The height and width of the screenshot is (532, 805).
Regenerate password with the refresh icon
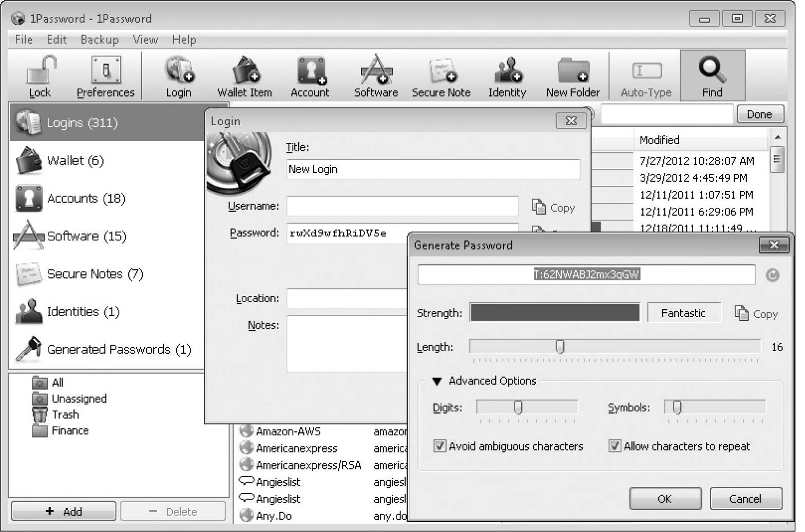point(772,275)
